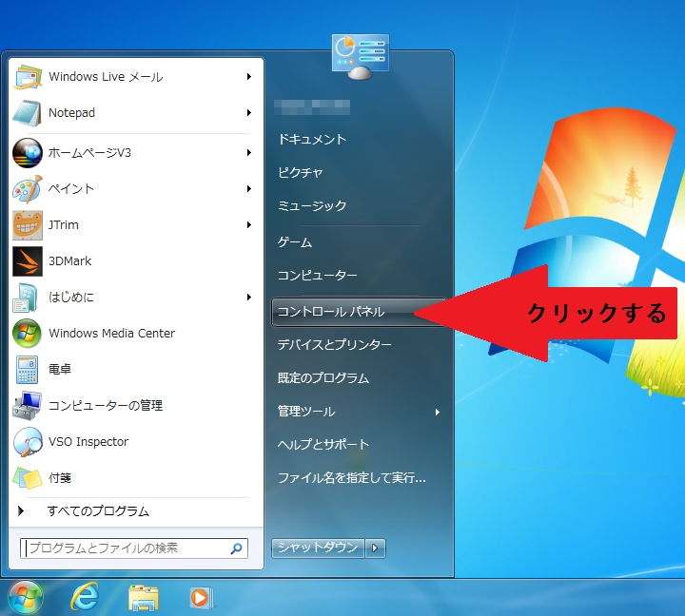Expand the Notepad jump list arrow

(x=249, y=113)
